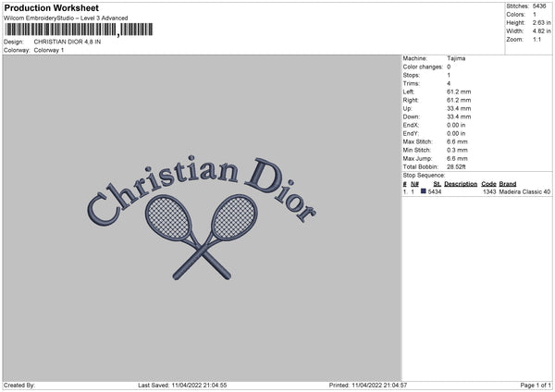
Task: Select 'Wilcom EmbroideryStudio – Level 3 Advanced' text
Action: [66, 18]
